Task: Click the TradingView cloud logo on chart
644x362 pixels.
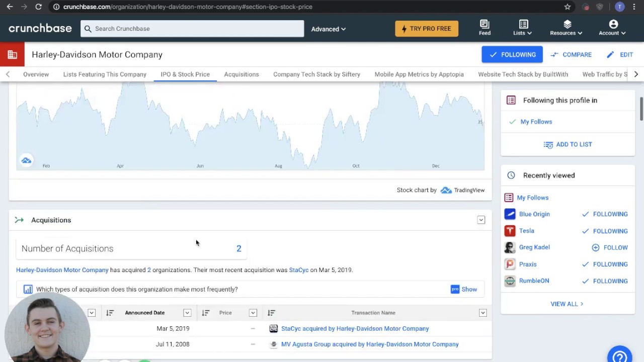Action: [x=26, y=160]
